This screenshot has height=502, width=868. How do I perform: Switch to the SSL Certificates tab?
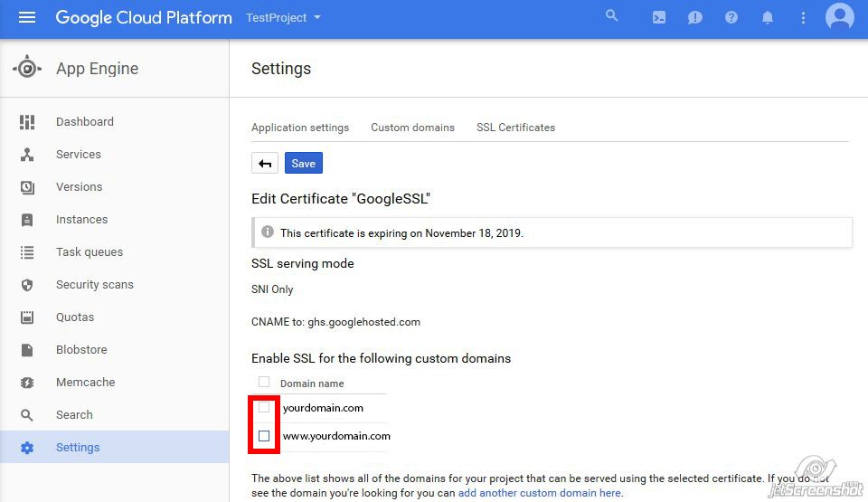pyautogui.click(x=515, y=128)
